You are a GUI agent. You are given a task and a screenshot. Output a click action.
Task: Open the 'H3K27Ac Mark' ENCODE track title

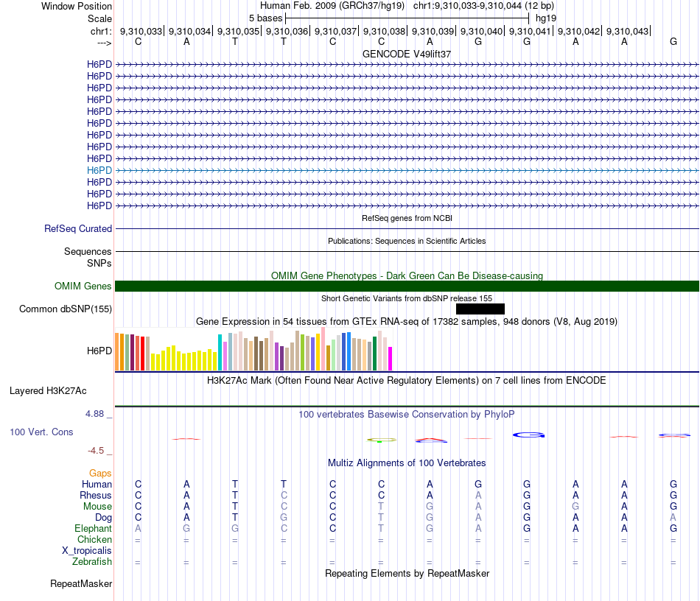407,381
